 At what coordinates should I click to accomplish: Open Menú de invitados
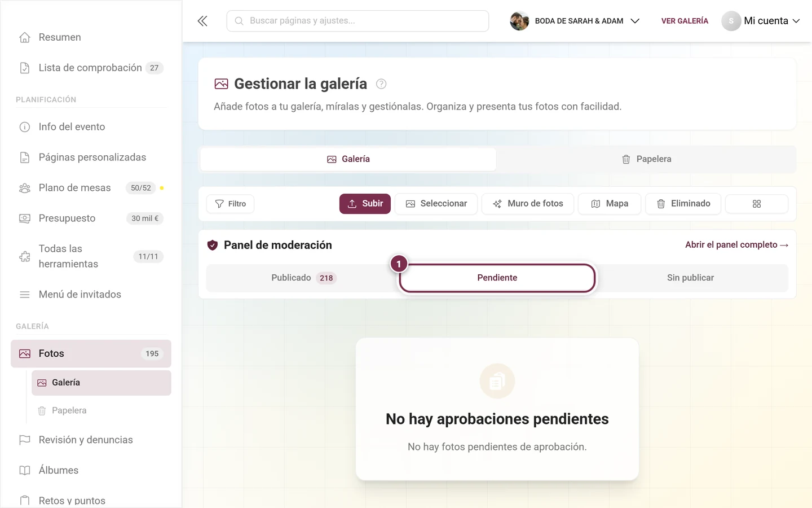point(91,295)
